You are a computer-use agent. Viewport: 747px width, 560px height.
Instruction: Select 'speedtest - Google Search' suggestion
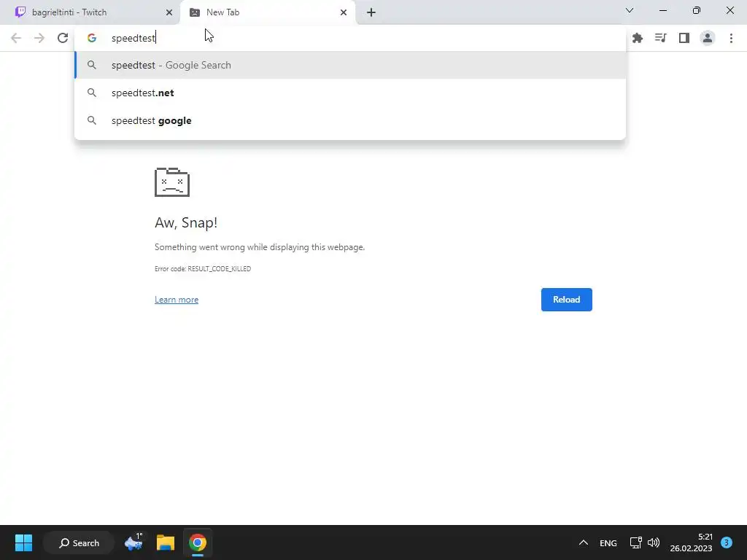click(x=350, y=65)
